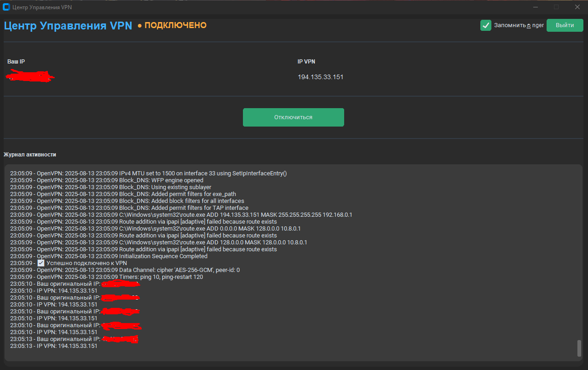This screenshot has height=370, width=588.
Task: Click the app icon in the title bar
Action: click(x=6, y=7)
